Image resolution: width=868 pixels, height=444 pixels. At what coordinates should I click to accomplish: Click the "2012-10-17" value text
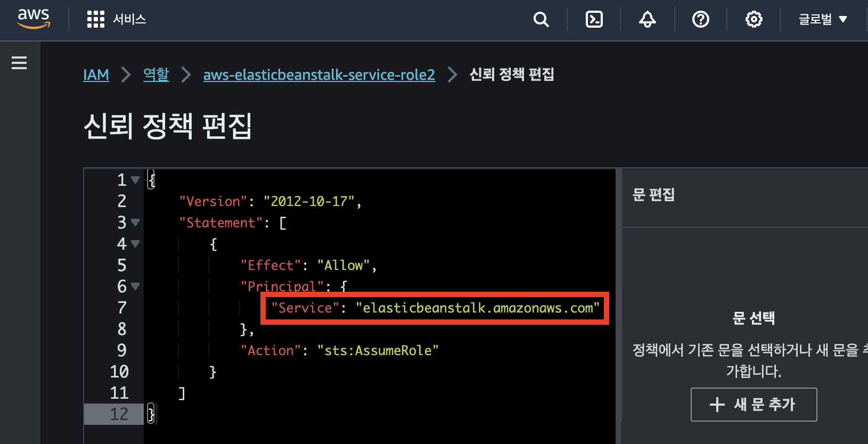[x=309, y=201]
